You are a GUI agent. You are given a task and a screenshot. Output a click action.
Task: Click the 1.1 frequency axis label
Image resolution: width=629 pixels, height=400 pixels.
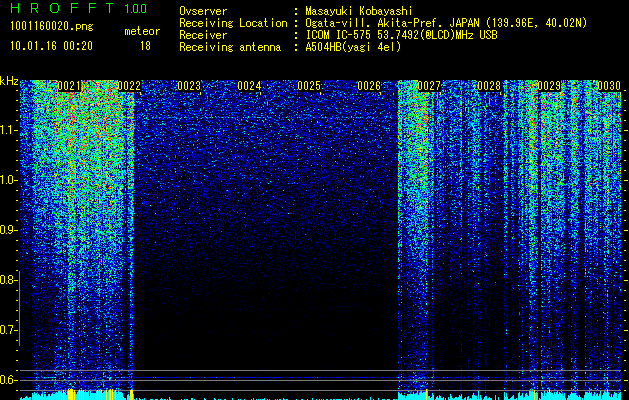[x=8, y=130]
